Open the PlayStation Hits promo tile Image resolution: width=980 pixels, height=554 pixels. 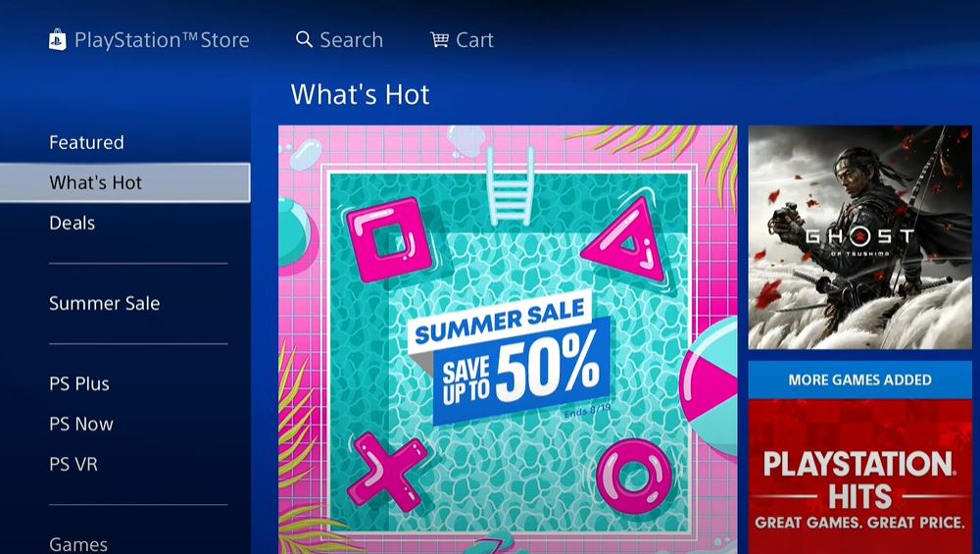click(860, 477)
